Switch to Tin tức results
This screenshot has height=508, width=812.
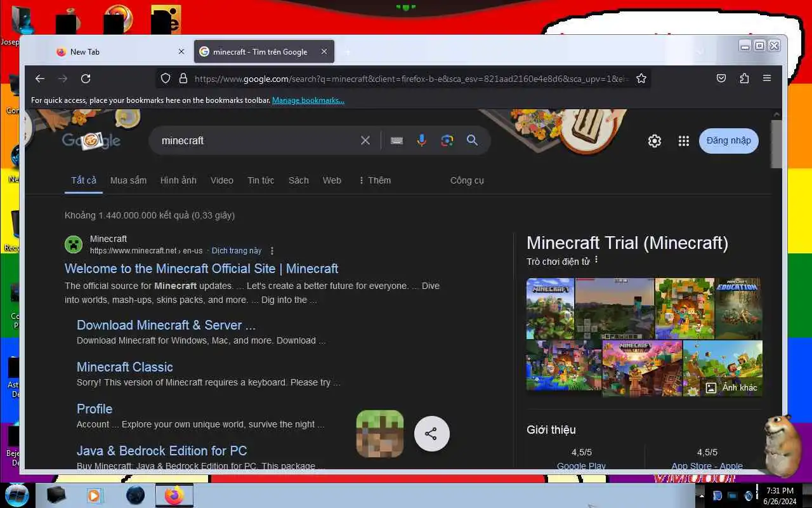tap(261, 180)
